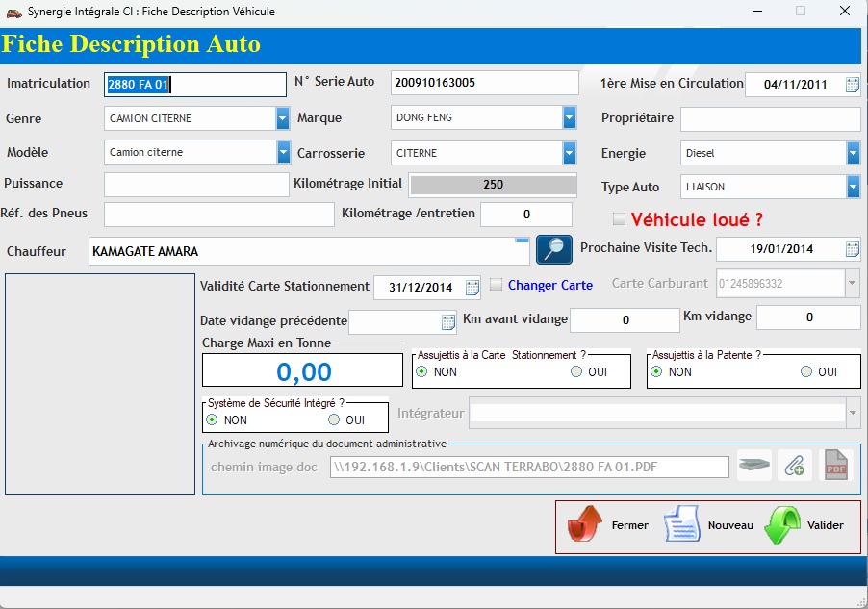This screenshot has height=609, width=868.
Task: Open calendar for Prochaine Visite Tech.
Action: point(853,249)
